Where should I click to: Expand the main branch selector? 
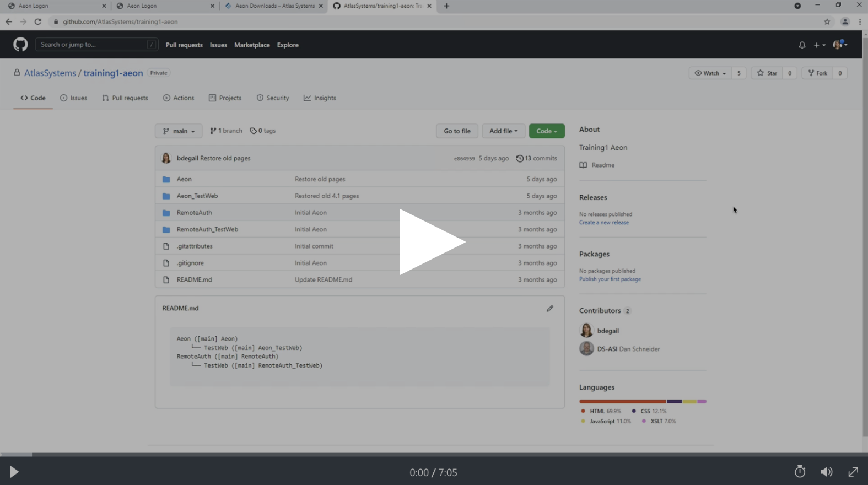point(179,131)
